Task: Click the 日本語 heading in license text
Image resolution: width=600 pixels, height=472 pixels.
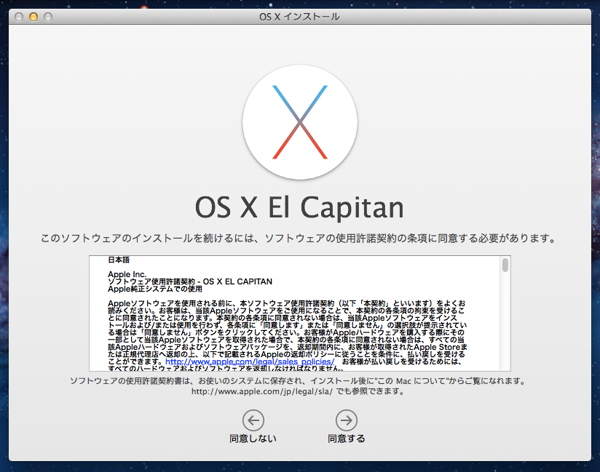Action: (x=119, y=260)
